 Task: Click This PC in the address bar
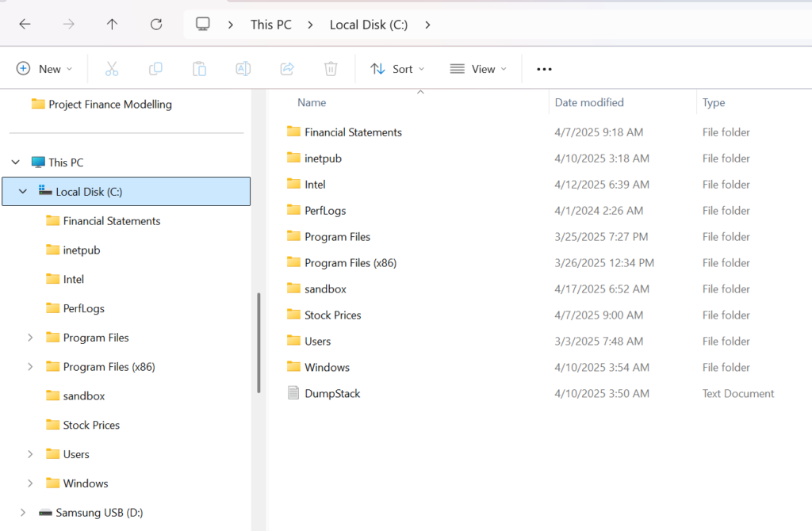pos(271,25)
